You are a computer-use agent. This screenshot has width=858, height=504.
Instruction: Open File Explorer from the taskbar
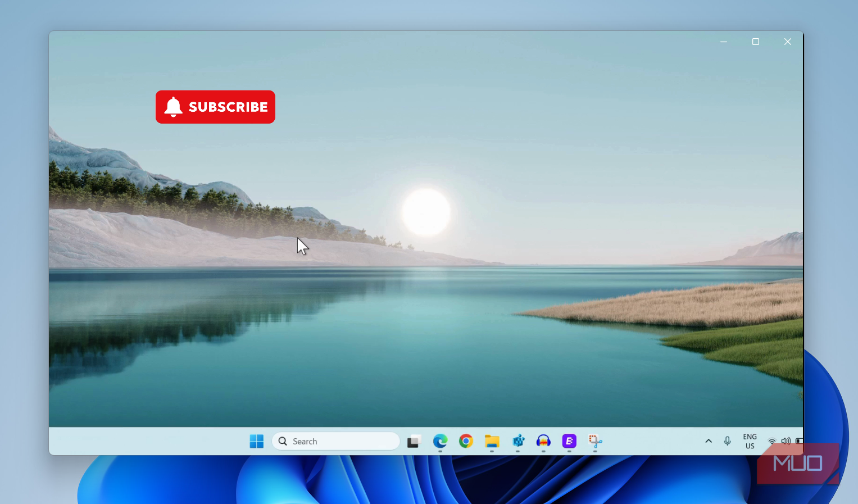[x=492, y=442]
